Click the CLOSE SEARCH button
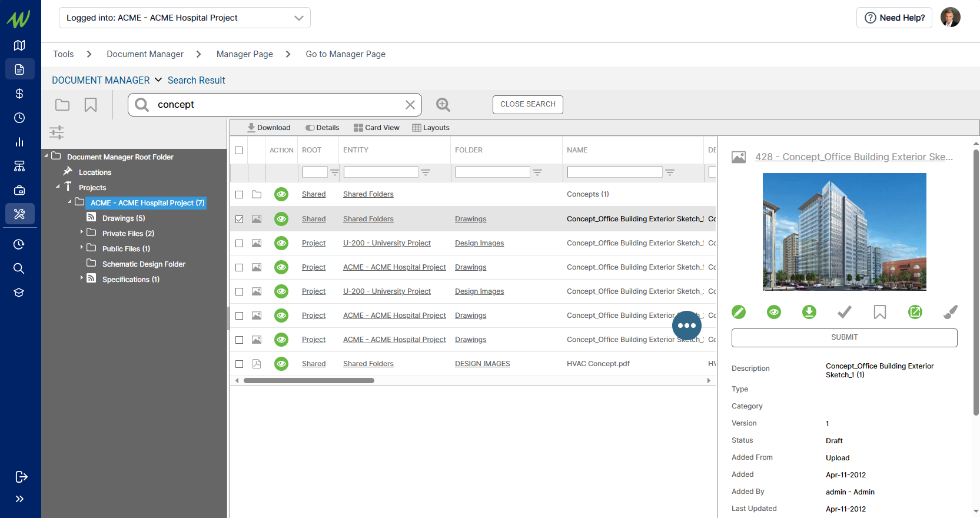 pos(527,104)
